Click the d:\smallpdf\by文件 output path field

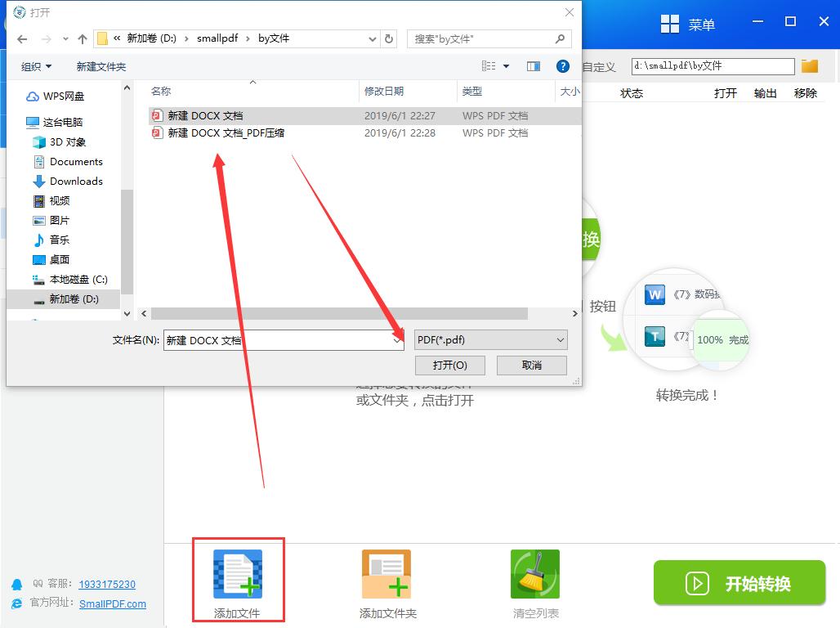[x=713, y=66]
